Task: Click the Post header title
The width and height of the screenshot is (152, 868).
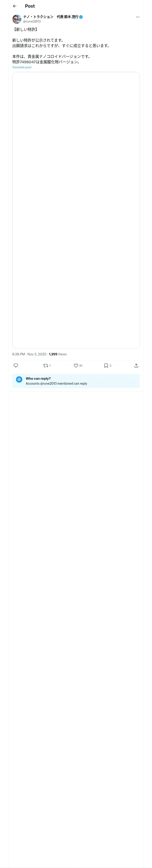Action: pos(30,6)
